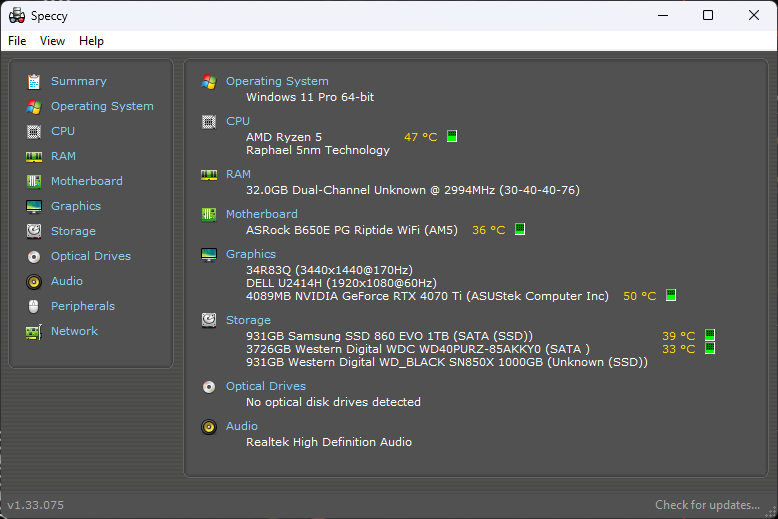Select Peripherals label in the sidebar
Image resolution: width=778 pixels, height=519 pixels.
[83, 306]
